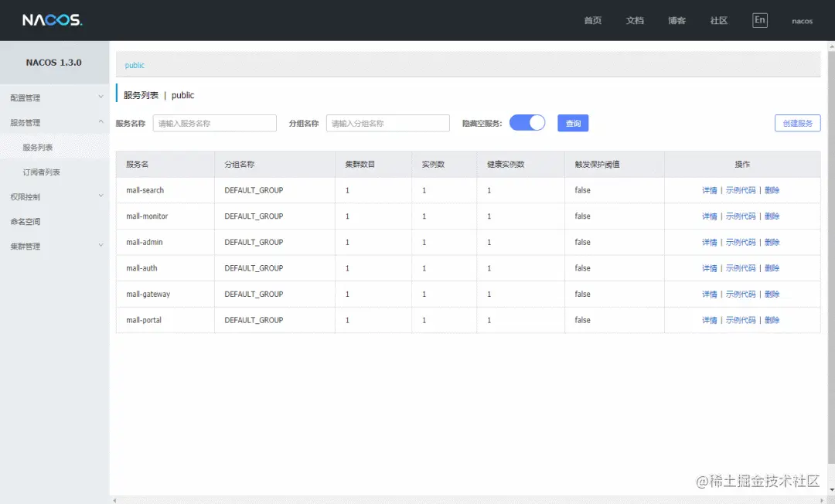The width and height of the screenshot is (835, 504).
Task: Toggle the hide empty services switch
Action: point(527,123)
